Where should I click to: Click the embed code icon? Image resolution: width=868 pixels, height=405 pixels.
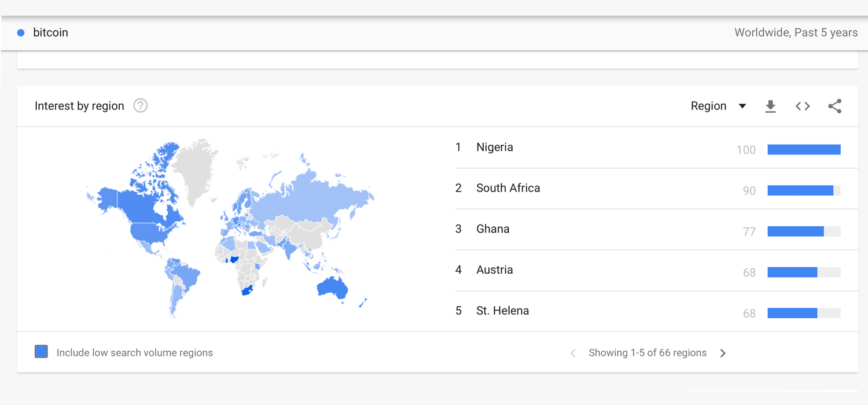[x=803, y=106]
